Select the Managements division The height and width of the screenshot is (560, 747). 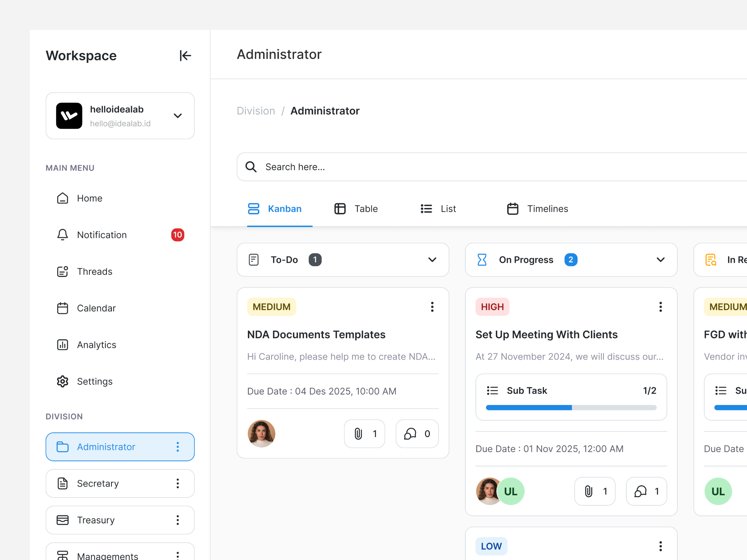[120, 552]
